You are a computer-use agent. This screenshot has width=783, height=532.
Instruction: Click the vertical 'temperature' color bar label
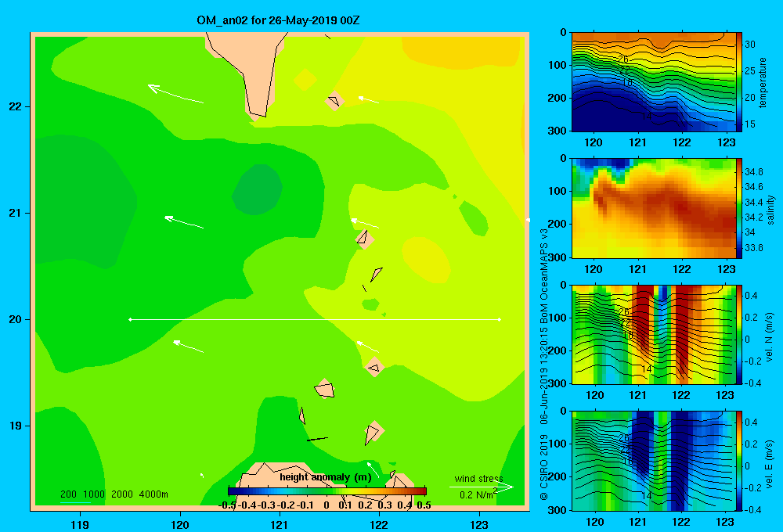coord(763,82)
